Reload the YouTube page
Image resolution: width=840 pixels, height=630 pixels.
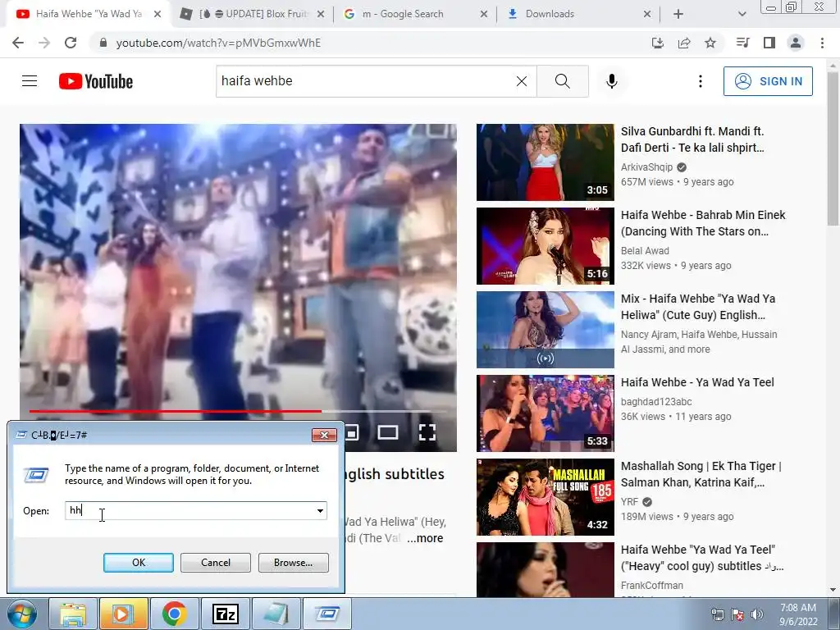pos(71,43)
